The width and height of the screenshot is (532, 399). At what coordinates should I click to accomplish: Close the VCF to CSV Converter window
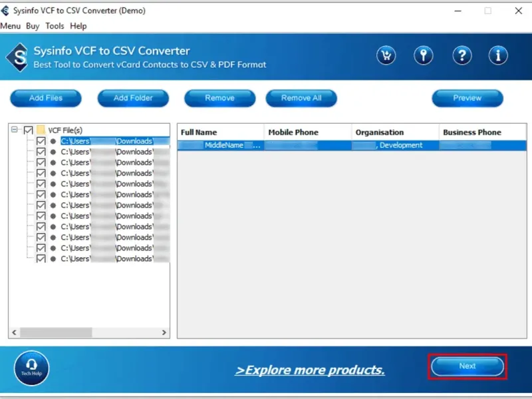tap(519, 11)
